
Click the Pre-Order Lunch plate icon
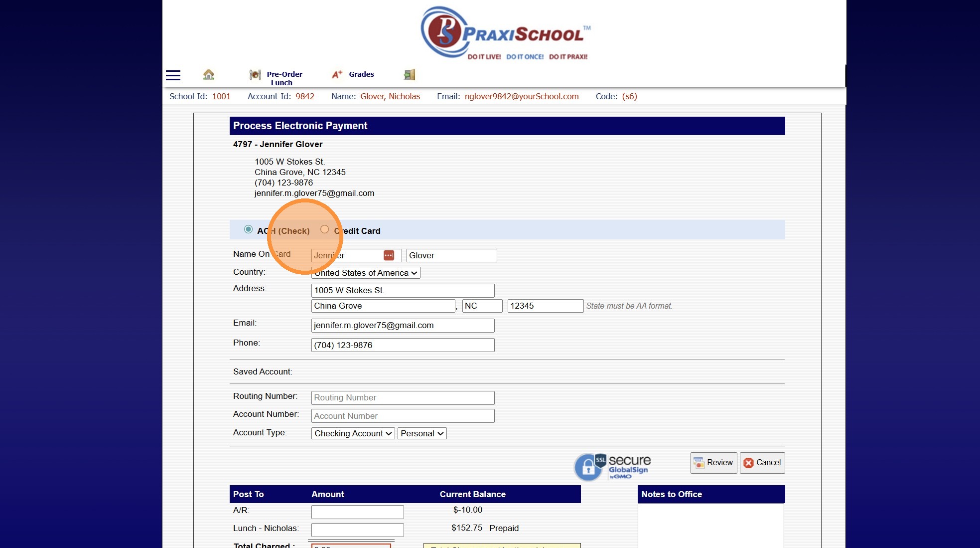point(255,75)
